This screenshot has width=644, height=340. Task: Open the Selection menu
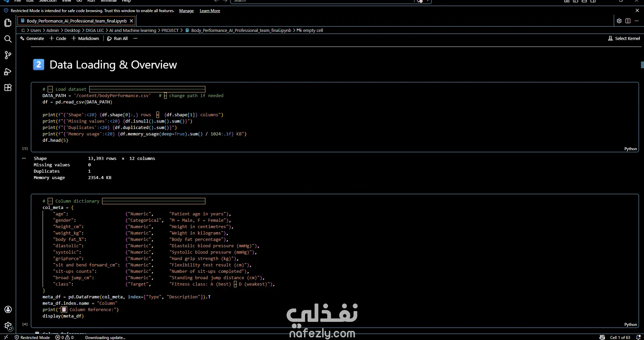pos(48,1)
